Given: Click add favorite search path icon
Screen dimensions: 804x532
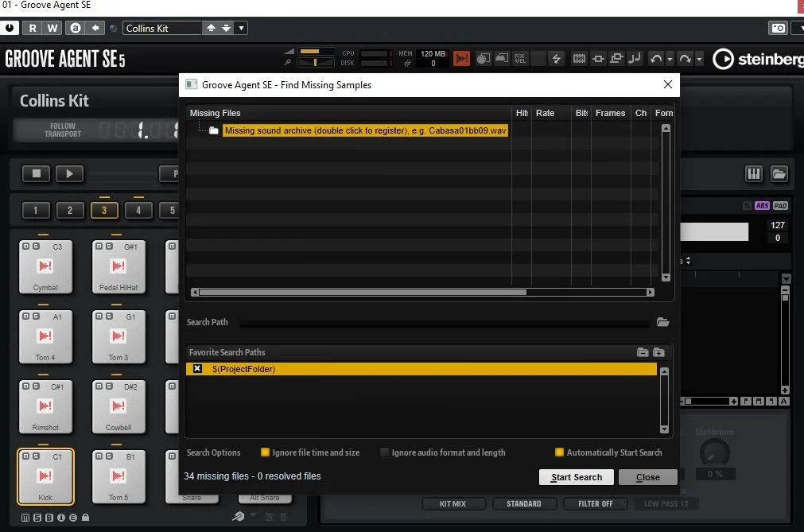Looking at the screenshot, I should coord(659,352).
